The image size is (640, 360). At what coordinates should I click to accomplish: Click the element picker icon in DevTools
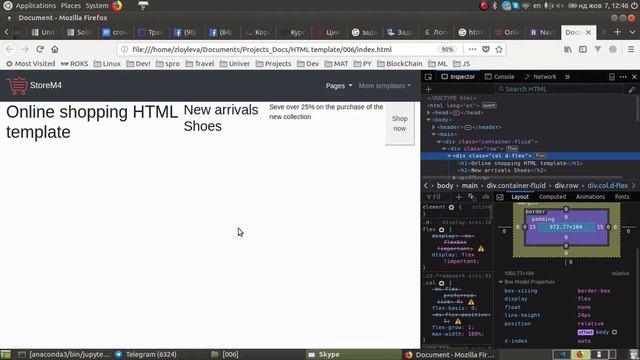428,77
